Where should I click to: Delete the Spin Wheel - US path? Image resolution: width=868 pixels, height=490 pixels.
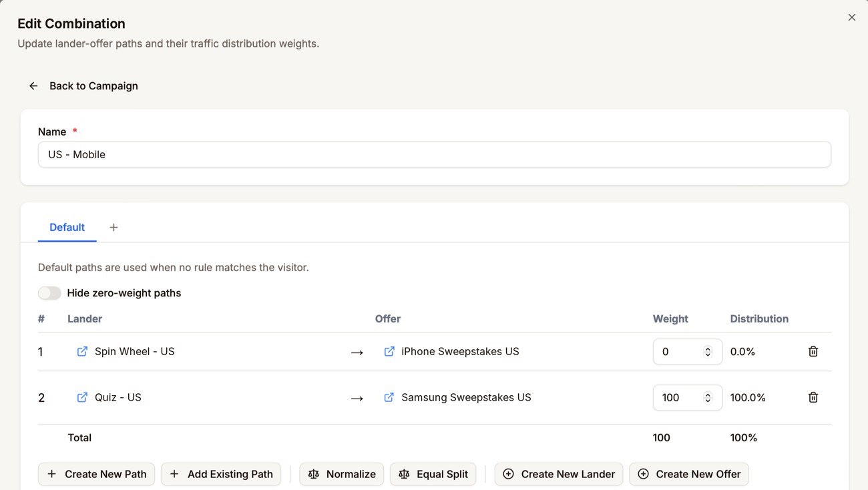tap(813, 351)
